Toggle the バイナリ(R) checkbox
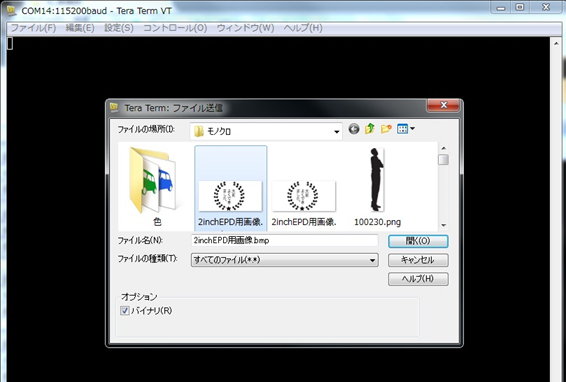This screenshot has width=566, height=382. pos(125,311)
